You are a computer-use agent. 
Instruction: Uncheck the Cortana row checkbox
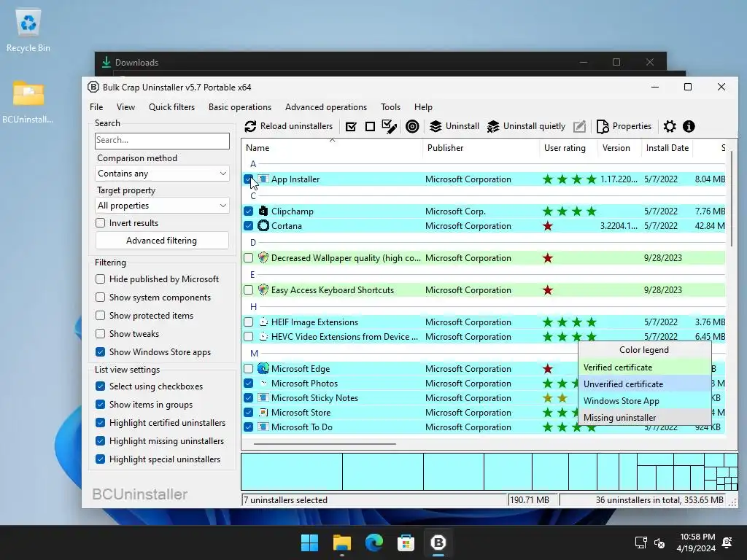pyautogui.click(x=248, y=226)
